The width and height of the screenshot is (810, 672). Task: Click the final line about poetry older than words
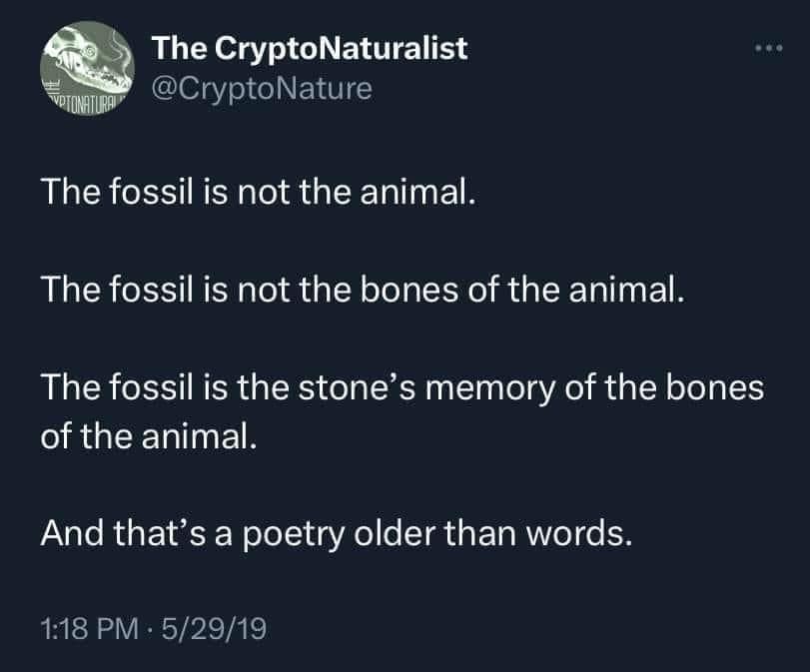337,533
